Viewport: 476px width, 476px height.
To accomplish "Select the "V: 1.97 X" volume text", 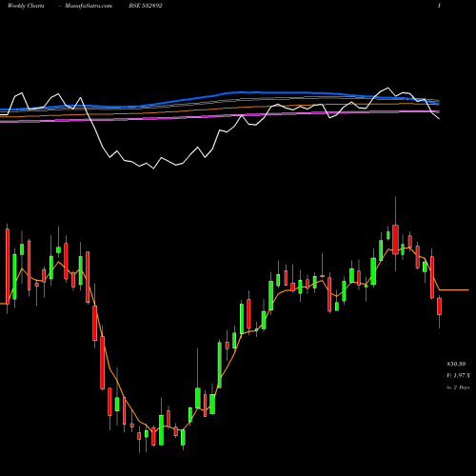I will tap(458, 375).
